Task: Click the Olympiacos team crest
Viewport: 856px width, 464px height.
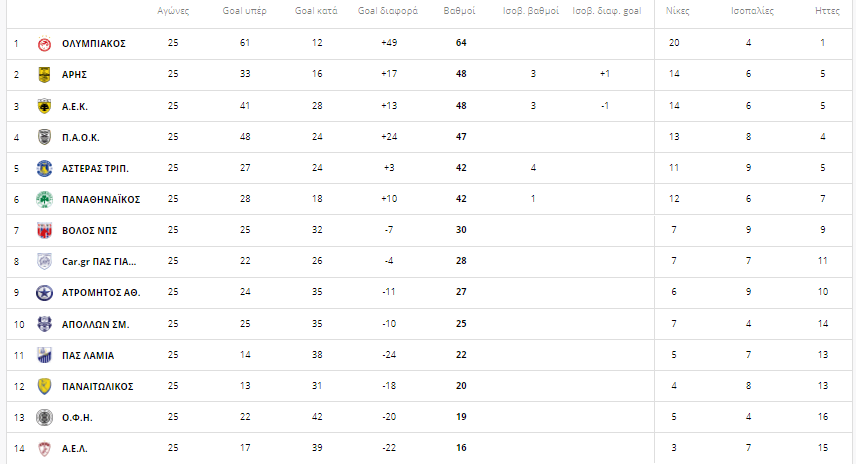Action: pos(44,43)
